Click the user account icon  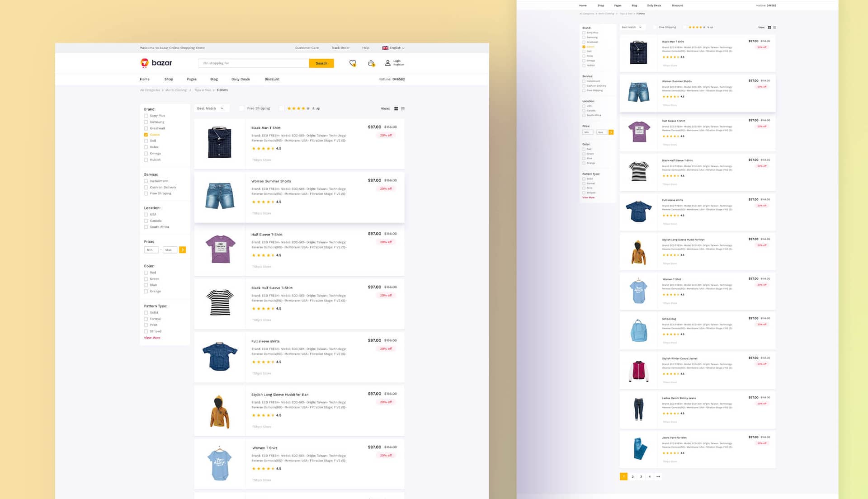tap(387, 63)
